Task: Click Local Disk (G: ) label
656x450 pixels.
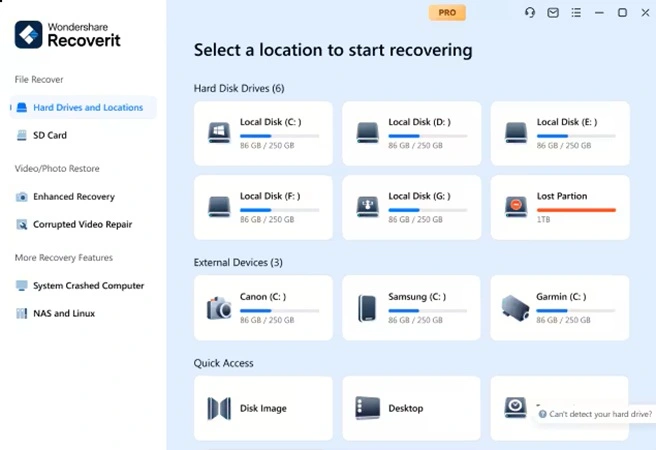Action: pos(419,196)
